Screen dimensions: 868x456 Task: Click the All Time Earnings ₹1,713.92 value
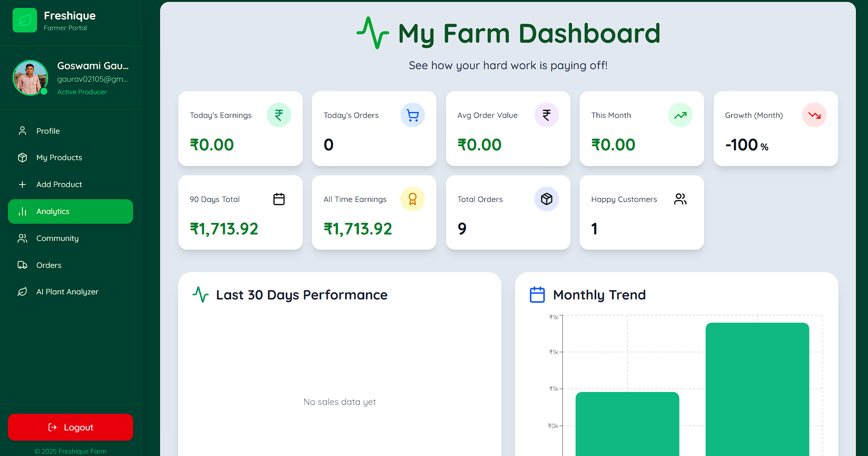point(358,228)
